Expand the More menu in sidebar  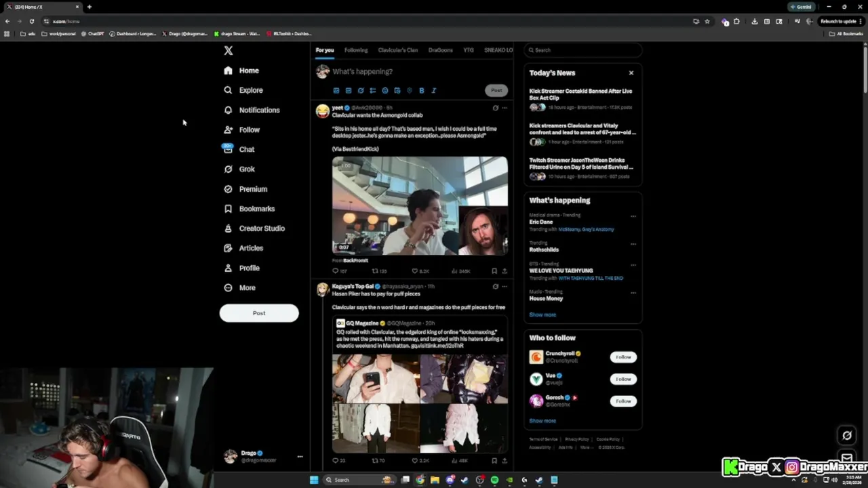coord(239,287)
